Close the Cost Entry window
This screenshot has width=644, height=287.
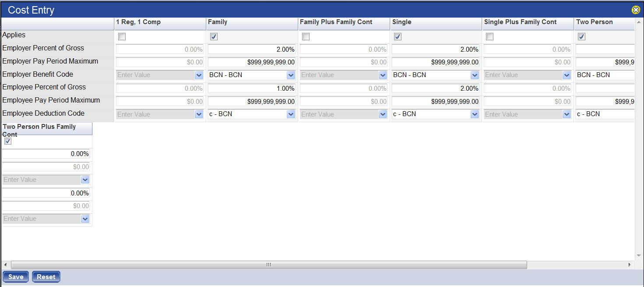636,10
